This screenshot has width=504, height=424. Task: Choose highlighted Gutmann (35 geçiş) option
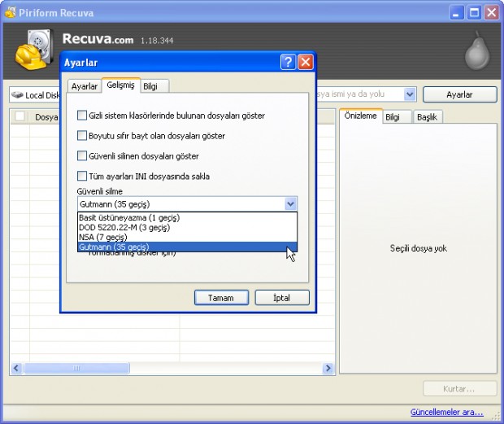tap(188, 247)
